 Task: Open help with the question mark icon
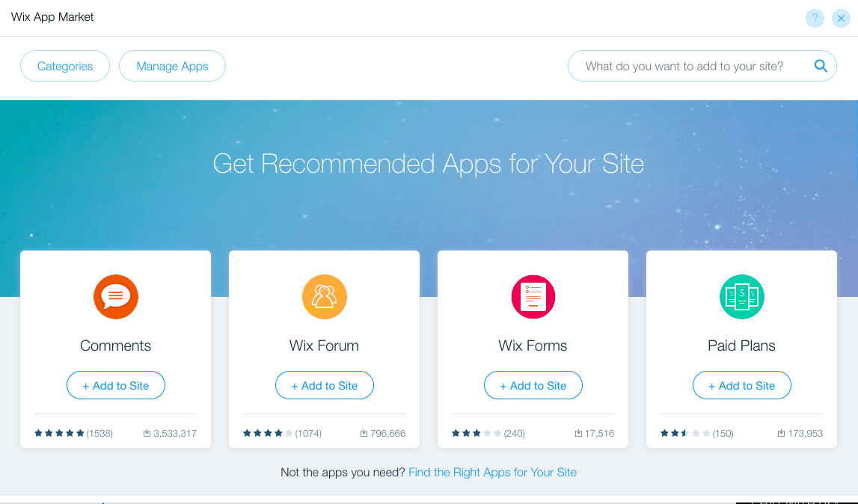[815, 18]
